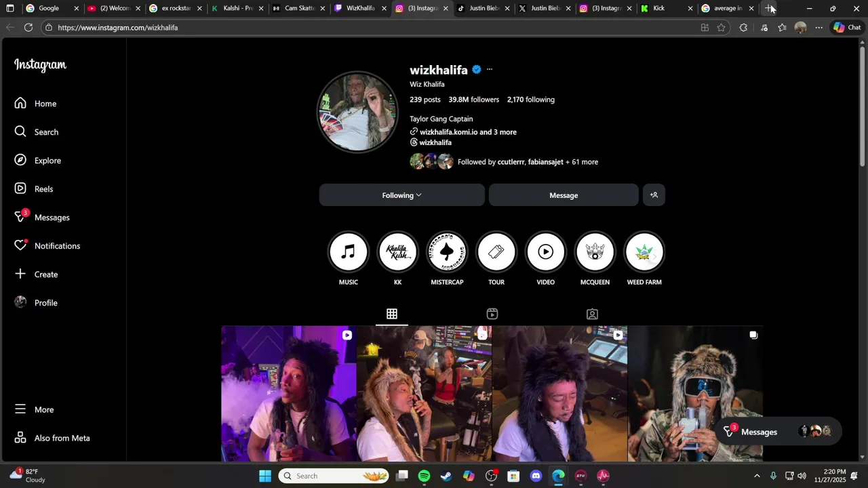Open the carousel post with goggles

pyautogui.click(x=695, y=394)
